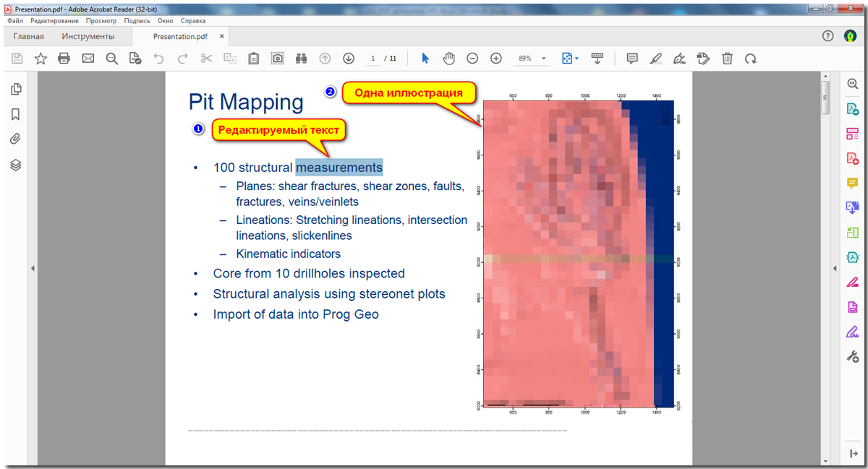Click the Zoom out minus button
868x469 pixels.
(472, 59)
